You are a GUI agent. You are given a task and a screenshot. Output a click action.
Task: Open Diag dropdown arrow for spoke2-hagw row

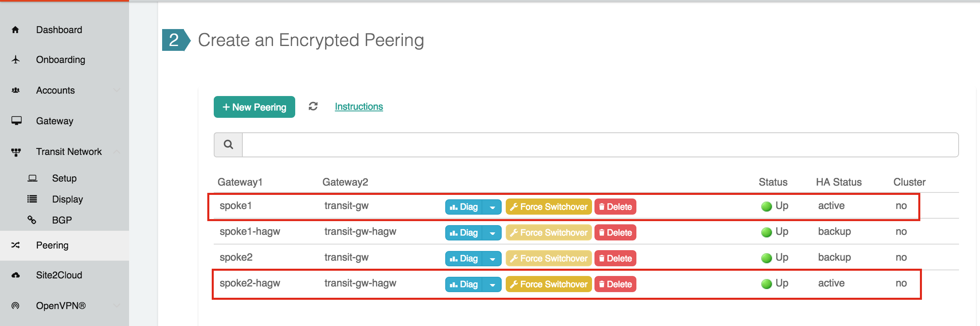(x=492, y=284)
